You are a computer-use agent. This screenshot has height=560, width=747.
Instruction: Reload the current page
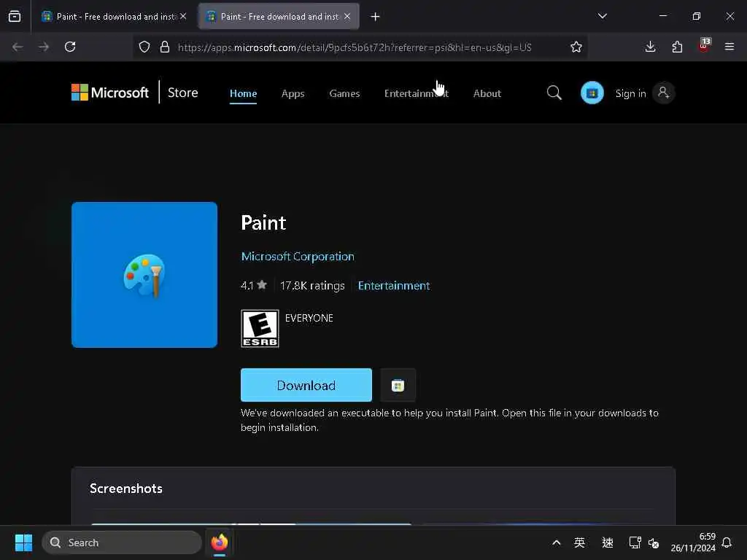(70, 47)
